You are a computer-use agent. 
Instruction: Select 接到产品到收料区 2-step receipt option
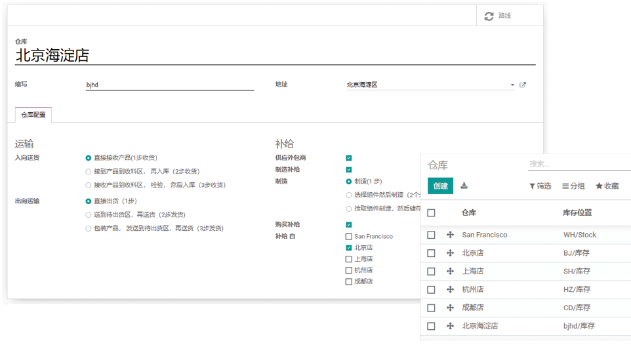click(89, 172)
